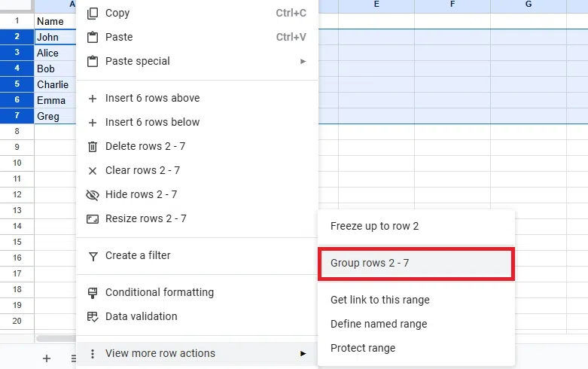Click the crossed-eye Hide rows icon
The image size is (588, 369).
(93, 194)
